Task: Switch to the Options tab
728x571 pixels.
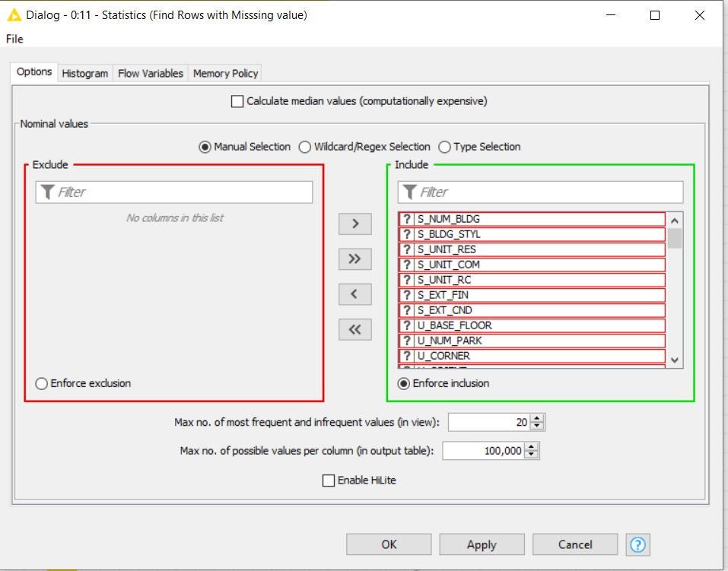Action: [x=34, y=72]
